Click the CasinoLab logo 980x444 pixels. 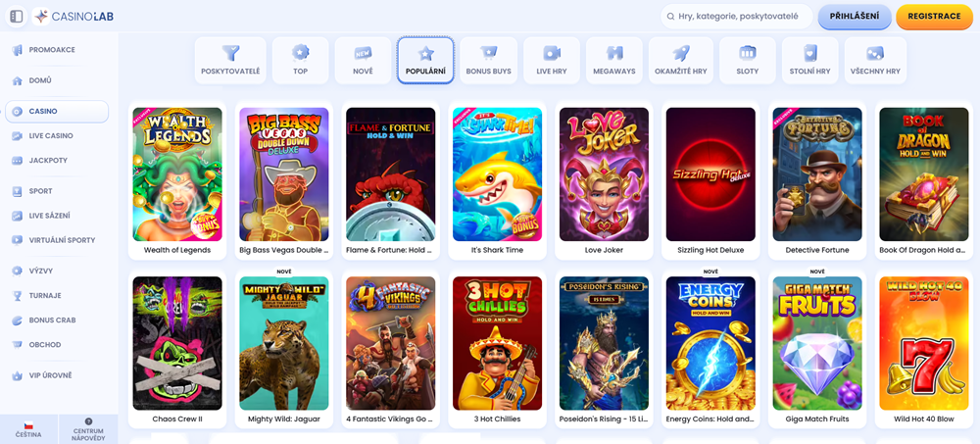(74, 16)
